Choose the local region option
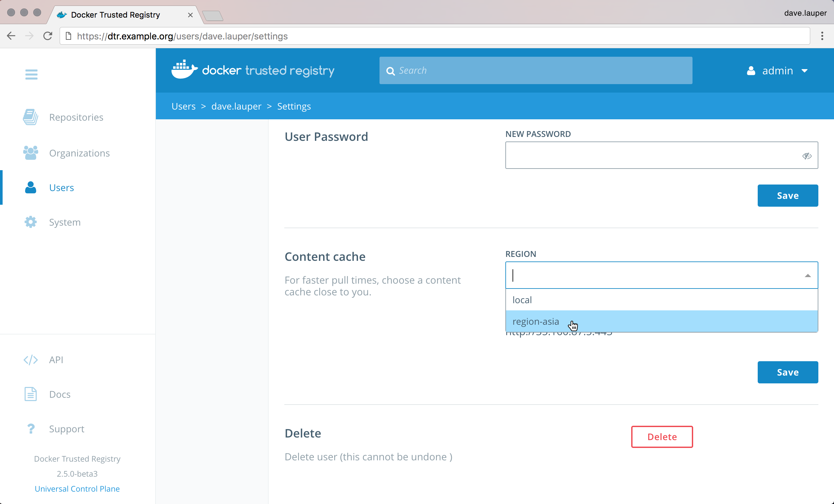The height and width of the screenshot is (504, 834). [522, 300]
